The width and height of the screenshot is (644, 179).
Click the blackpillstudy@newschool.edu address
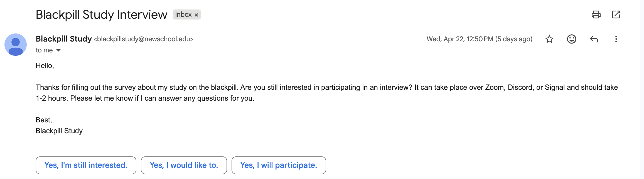(x=144, y=39)
